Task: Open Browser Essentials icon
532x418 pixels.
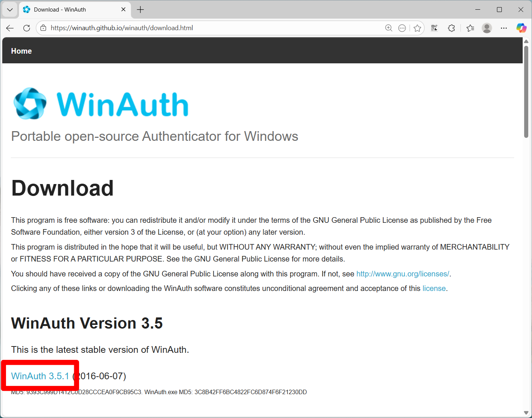Action: (451, 28)
